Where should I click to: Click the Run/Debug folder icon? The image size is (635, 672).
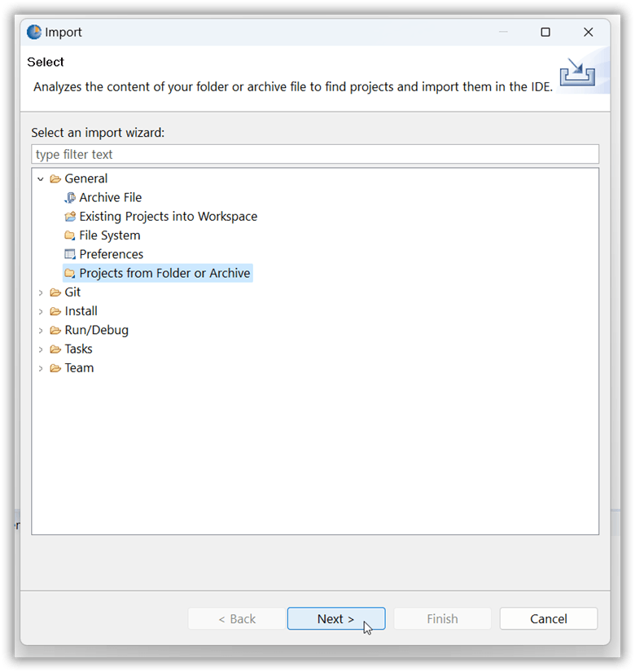(x=55, y=330)
